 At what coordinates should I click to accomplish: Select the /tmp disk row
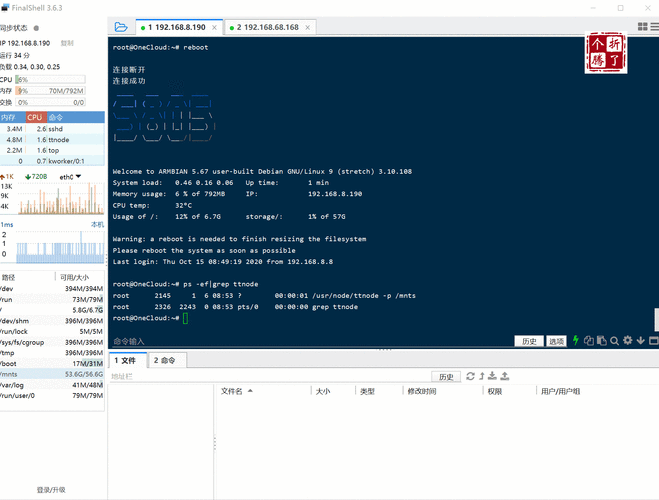coord(52,353)
